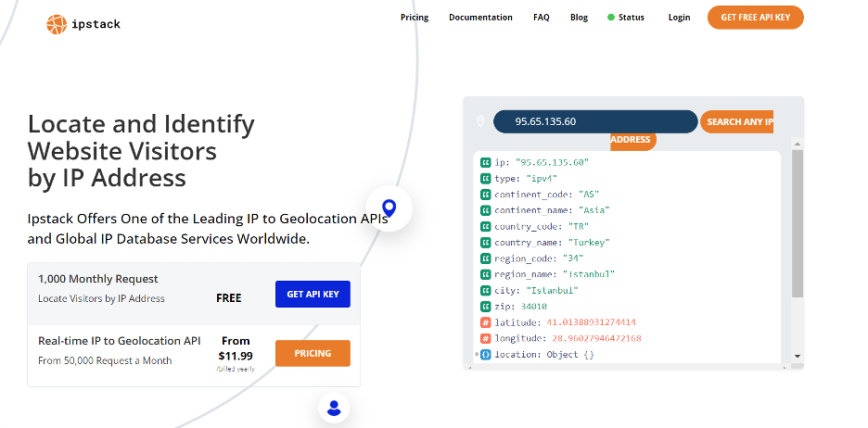Click the FREE price label
The width and height of the screenshot is (868, 428).
(229, 298)
